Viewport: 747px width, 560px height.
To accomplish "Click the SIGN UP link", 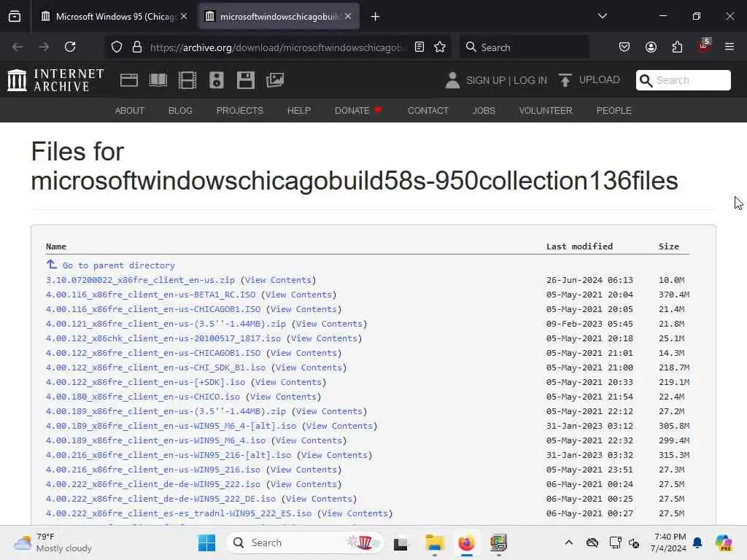I will click(x=486, y=80).
